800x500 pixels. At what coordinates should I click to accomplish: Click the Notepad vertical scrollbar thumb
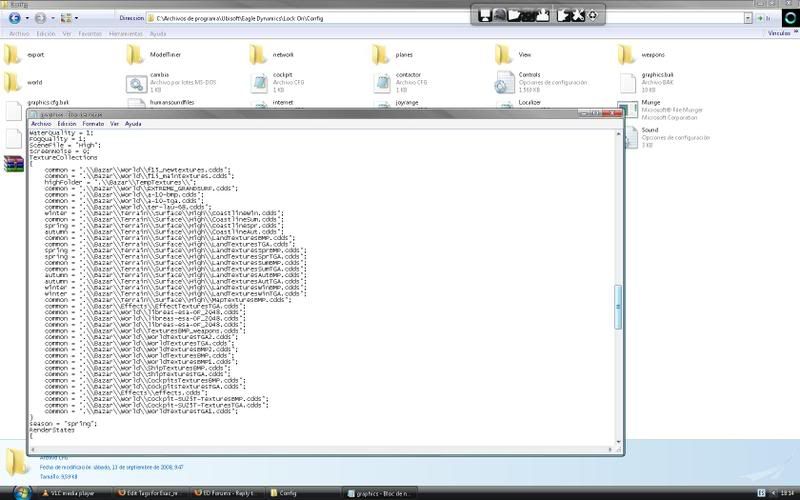pos(618,307)
